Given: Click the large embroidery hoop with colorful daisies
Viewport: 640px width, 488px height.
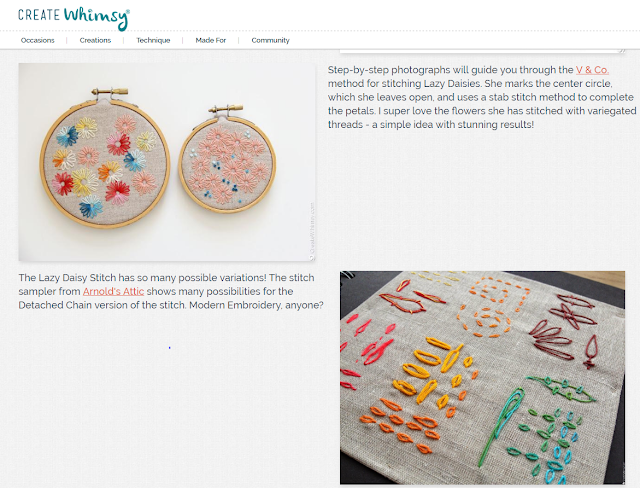Looking at the screenshot, I should [104, 161].
